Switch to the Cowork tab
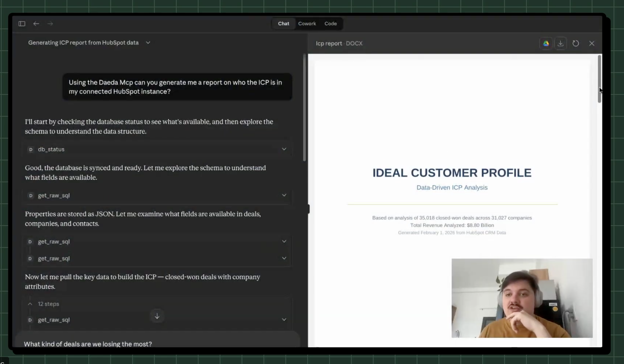 (x=307, y=24)
